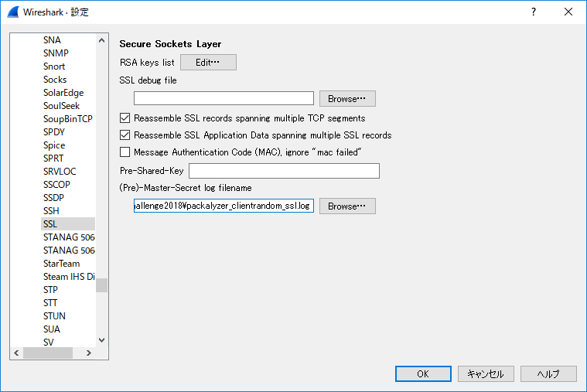Select Snort in the protocol list
The height and width of the screenshot is (392, 587).
coord(54,66)
